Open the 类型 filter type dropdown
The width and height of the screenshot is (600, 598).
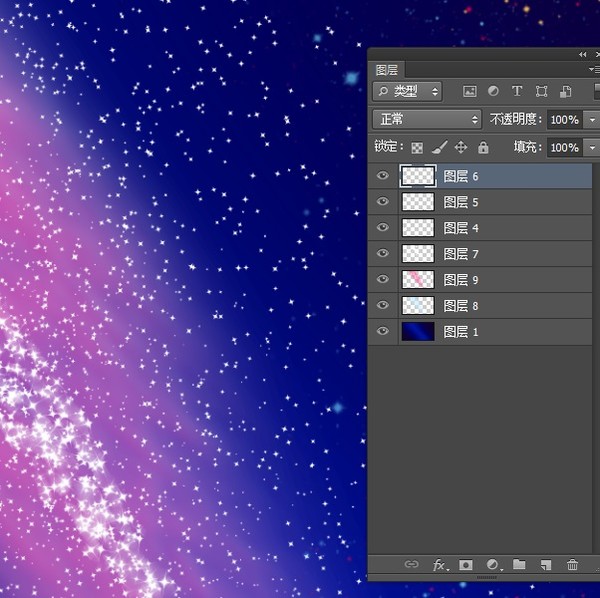coord(407,91)
